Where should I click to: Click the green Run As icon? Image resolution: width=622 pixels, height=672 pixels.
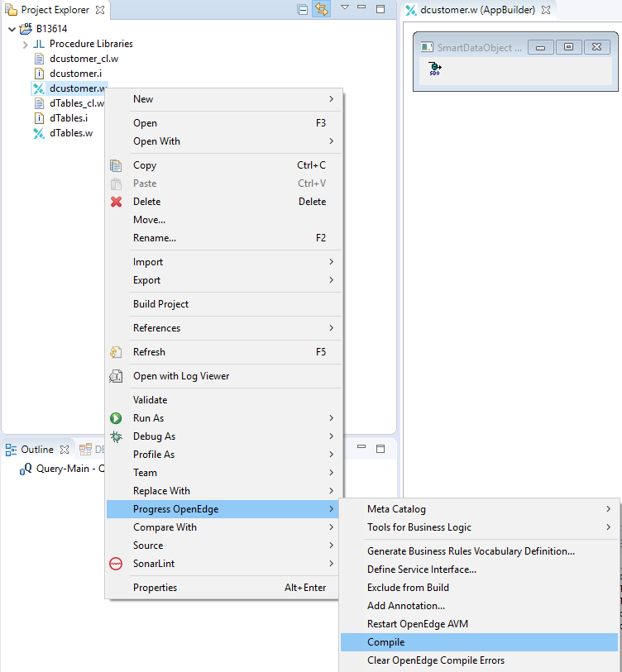pos(116,418)
